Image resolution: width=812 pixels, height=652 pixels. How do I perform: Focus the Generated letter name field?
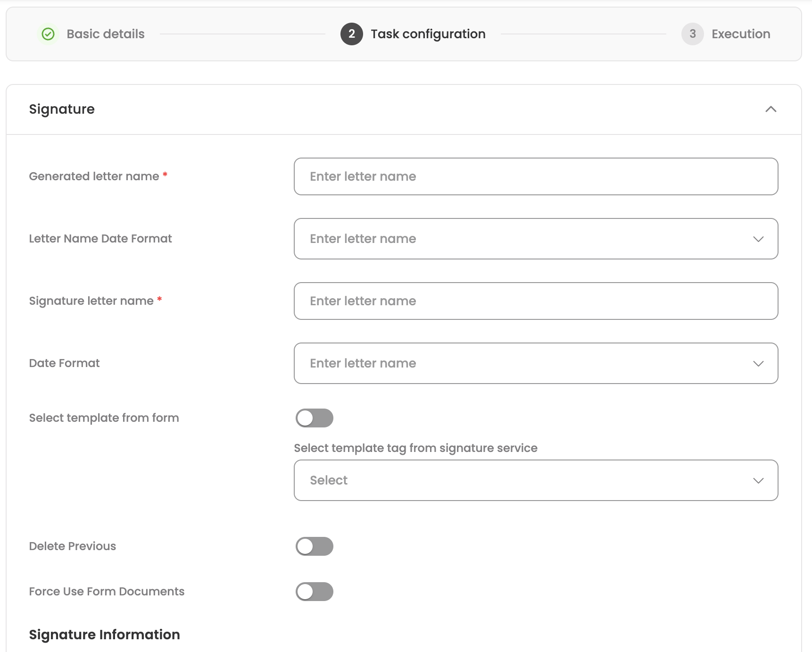point(536,176)
